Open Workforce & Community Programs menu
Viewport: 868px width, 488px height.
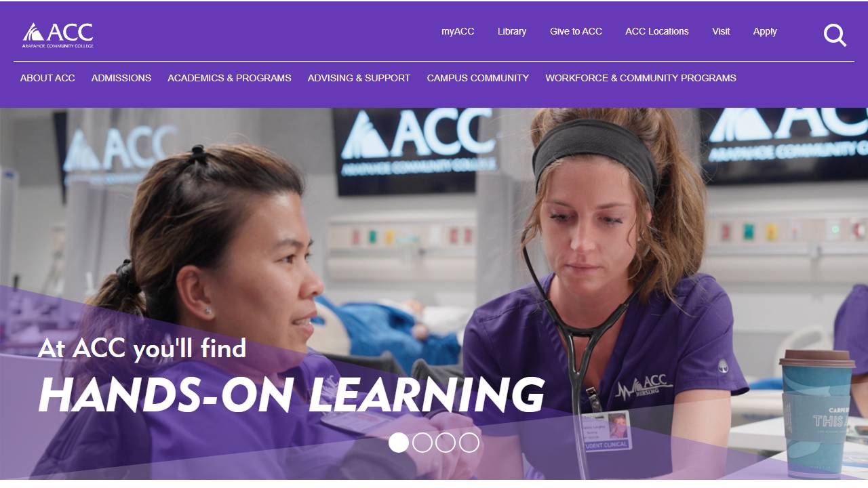641,78
